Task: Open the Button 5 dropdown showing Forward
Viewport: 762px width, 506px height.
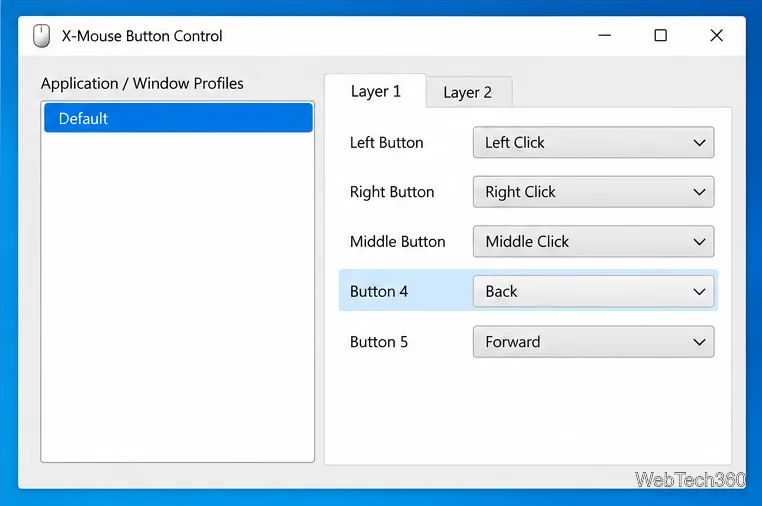Action: pyautogui.click(x=593, y=342)
